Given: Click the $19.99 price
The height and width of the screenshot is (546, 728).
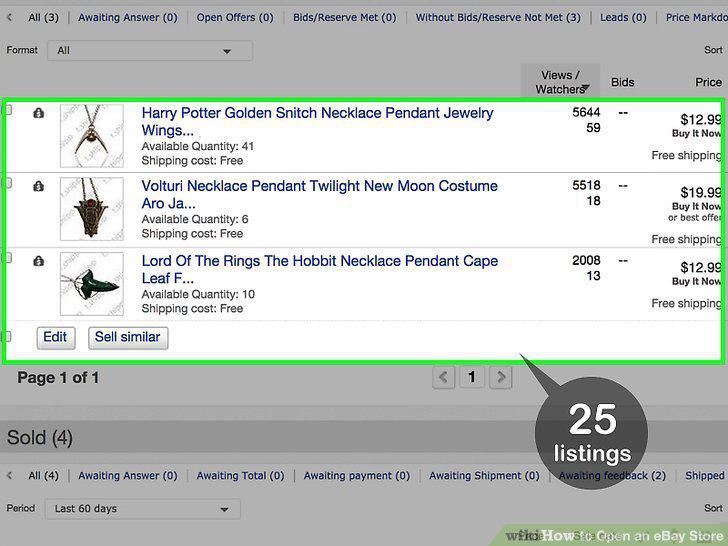Looking at the screenshot, I should 701,192.
